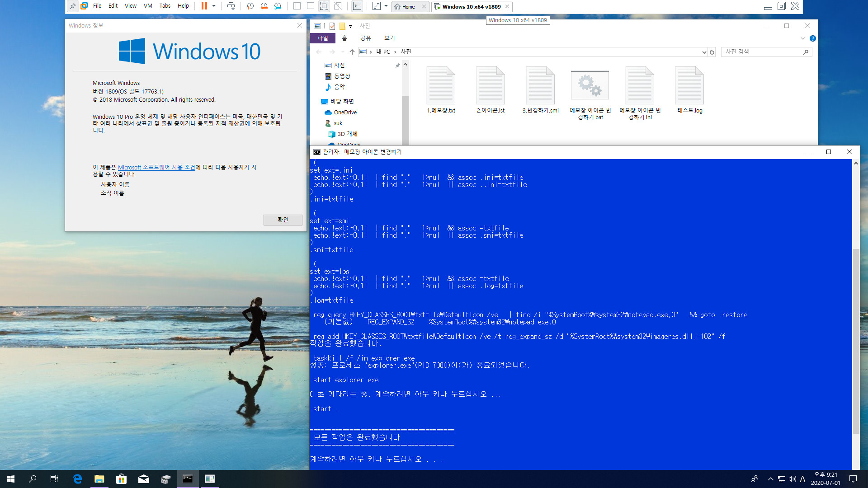Take a snapshot of the virtual machine
This screenshot has height=488, width=868.
coord(250,6)
